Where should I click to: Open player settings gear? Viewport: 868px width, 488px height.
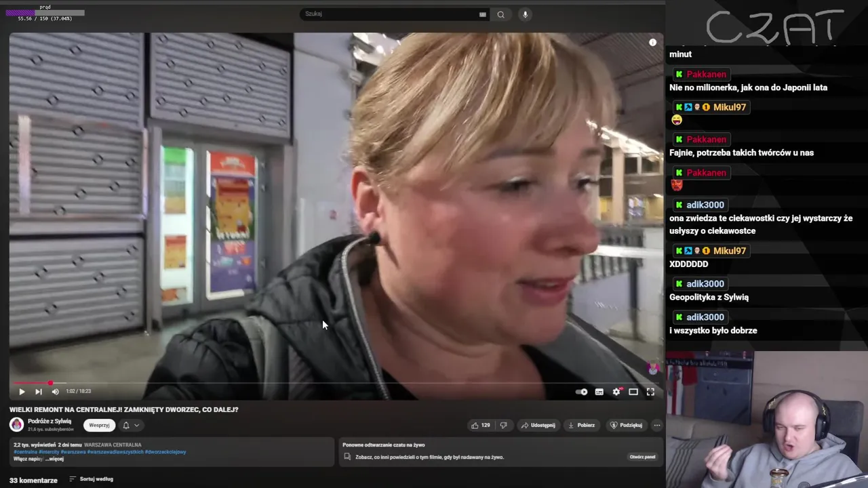coord(616,392)
